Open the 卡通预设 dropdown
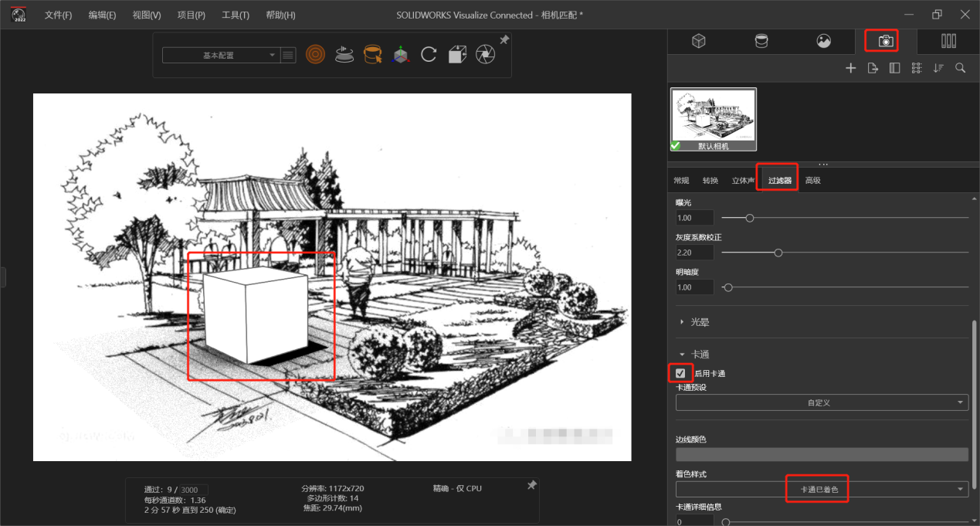Image resolution: width=980 pixels, height=526 pixels. 822,402
